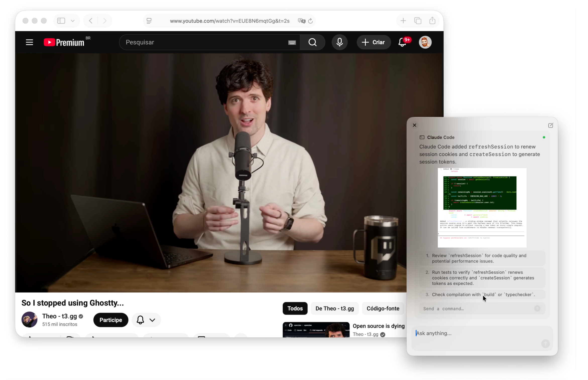Reload the page with refresh icon
This screenshot has width=588, height=380.
311,21
